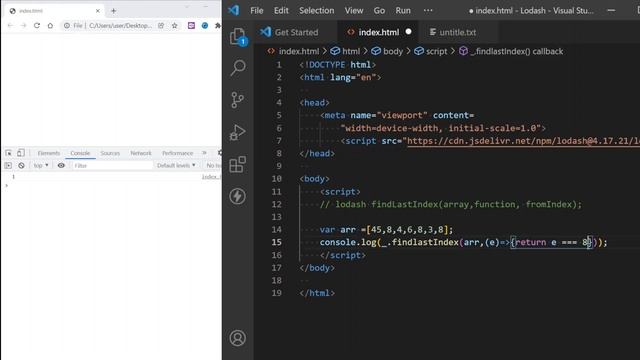
Task: Open the File menu
Action: (x=257, y=11)
